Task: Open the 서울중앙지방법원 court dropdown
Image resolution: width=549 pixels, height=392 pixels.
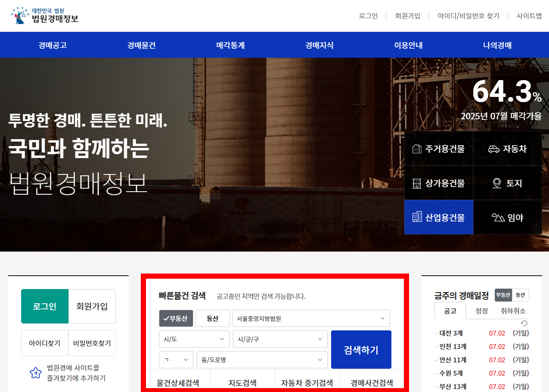Action: click(x=311, y=318)
